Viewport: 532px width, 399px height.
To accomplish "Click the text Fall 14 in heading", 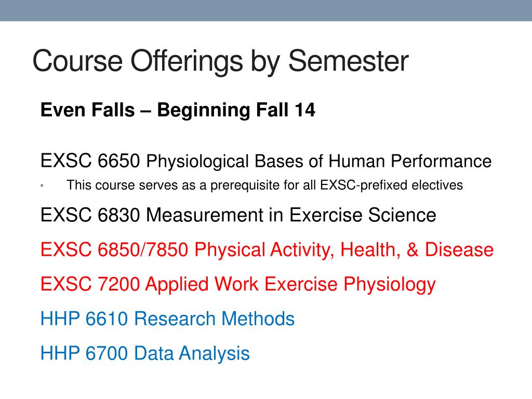I will click(286, 110).
